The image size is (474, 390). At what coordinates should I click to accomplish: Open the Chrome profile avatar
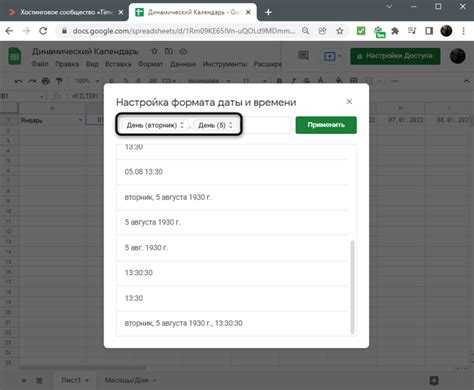[x=446, y=31]
